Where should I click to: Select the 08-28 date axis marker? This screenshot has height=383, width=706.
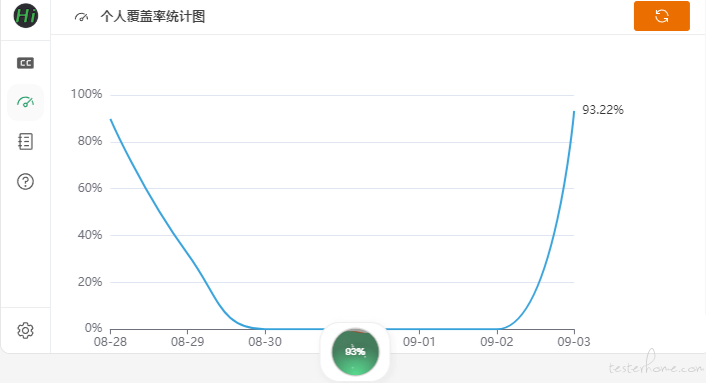(110, 342)
